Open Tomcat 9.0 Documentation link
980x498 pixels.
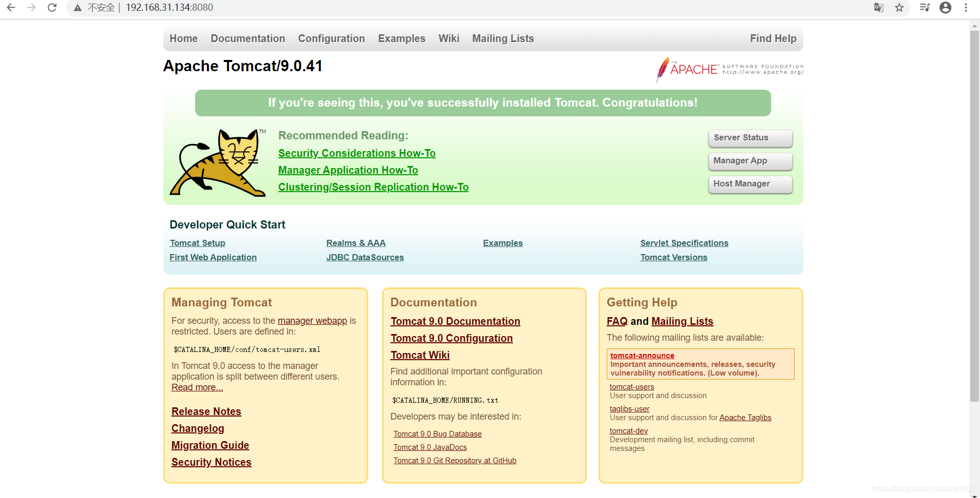[x=455, y=321]
